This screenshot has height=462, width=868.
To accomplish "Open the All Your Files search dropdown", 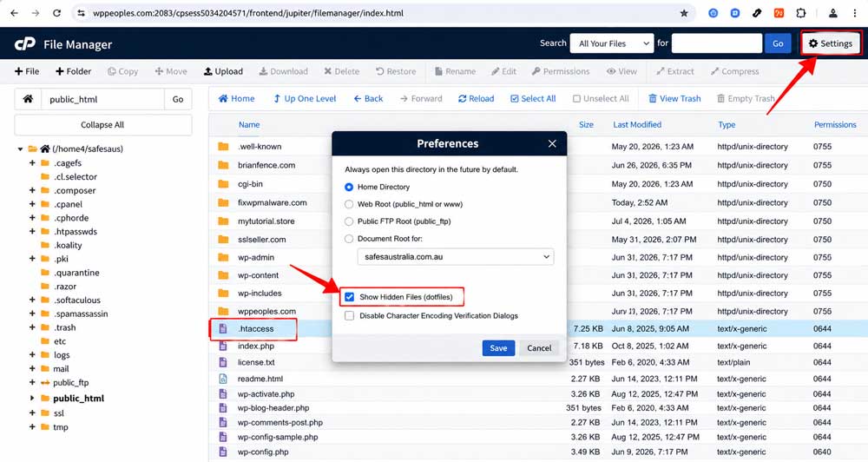I will click(x=612, y=43).
